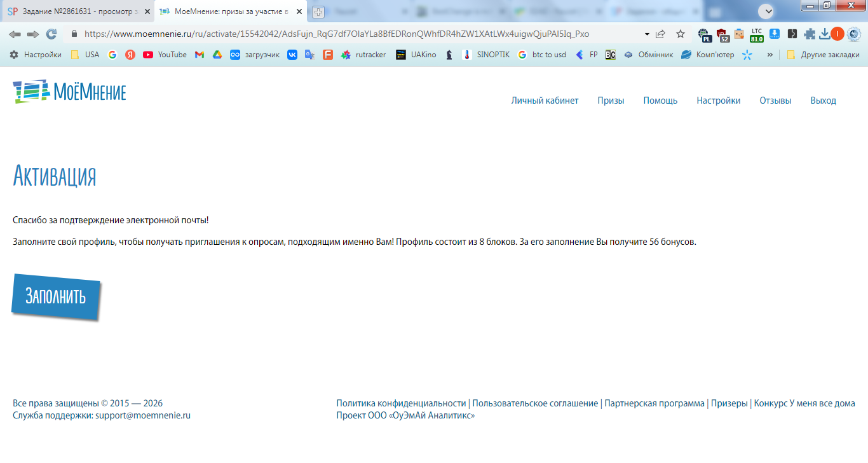Open the address bar dropdown arrow
Image resolution: width=868 pixels, height=463 pixels.
tap(647, 34)
